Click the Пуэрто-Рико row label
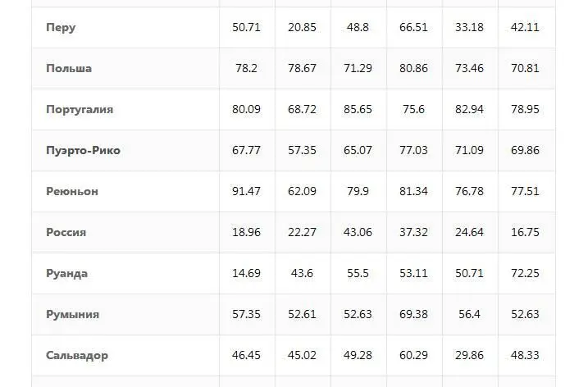This screenshot has width=588, height=387. point(84,150)
